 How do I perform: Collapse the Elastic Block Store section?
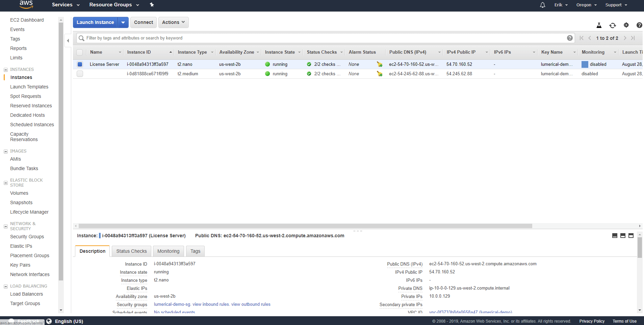[6, 183]
